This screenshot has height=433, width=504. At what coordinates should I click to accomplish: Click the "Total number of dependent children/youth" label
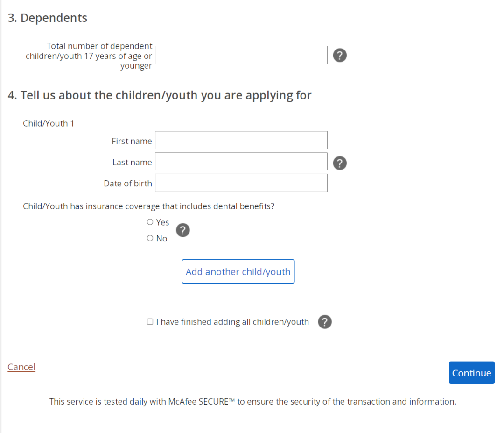89,56
